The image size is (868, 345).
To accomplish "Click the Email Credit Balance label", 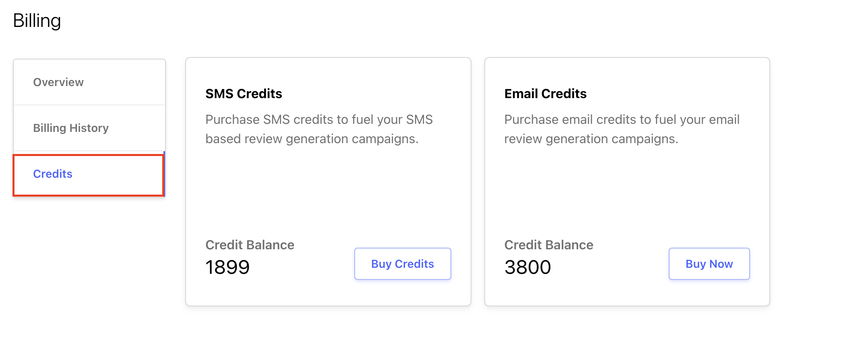I will click(x=549, y=245).
